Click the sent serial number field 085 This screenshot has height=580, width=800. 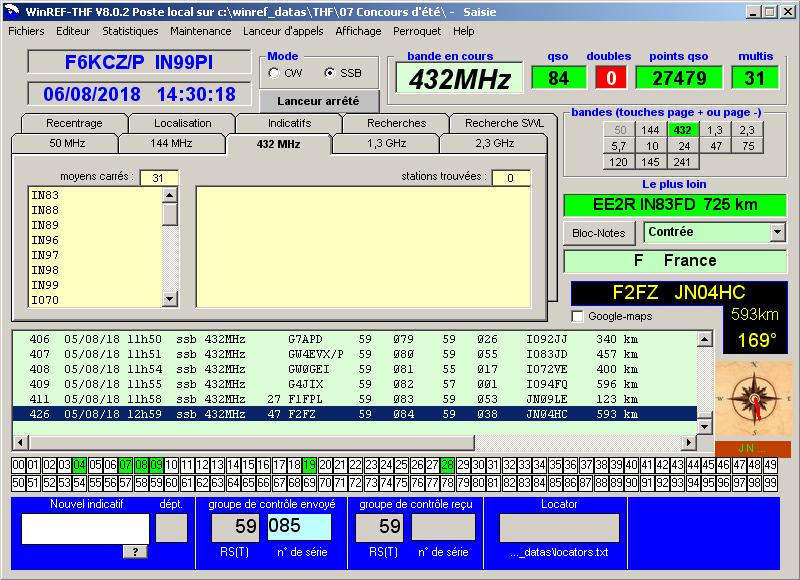pyautogui.click(x=299, y=526)
